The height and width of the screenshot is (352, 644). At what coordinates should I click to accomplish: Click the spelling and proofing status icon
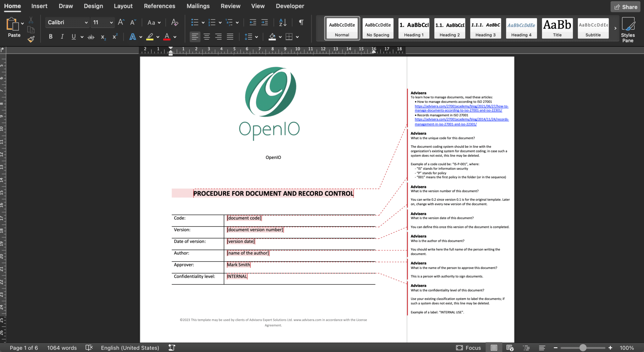89,348
